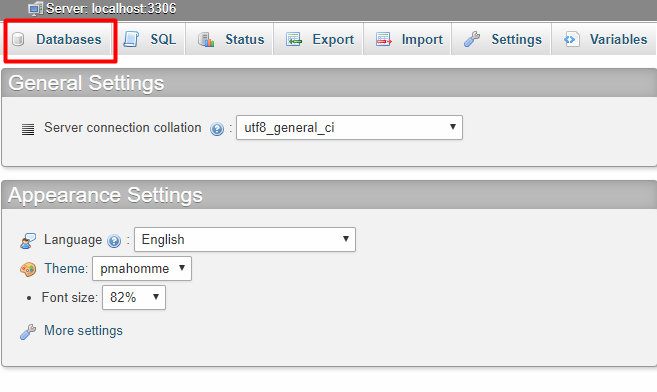Go to the Export tab
This screenshot has width=657, height=392.
click(319, 39)
